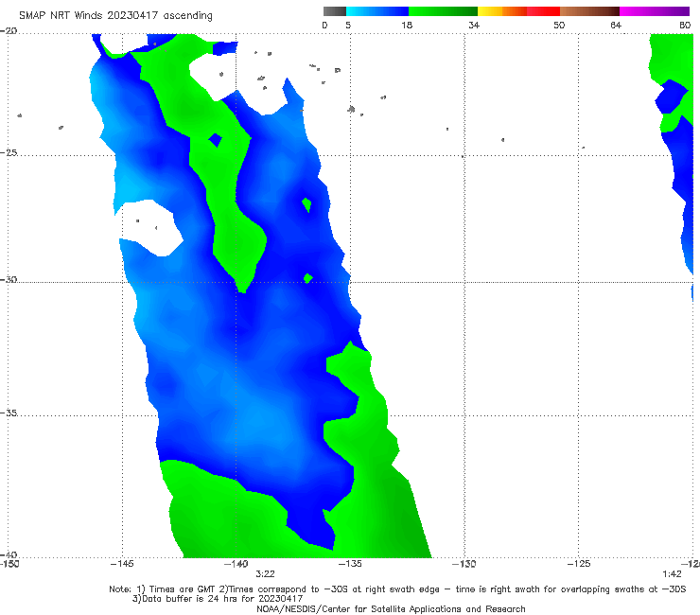Click the latitude axis label '-30'

click(9, 279)
